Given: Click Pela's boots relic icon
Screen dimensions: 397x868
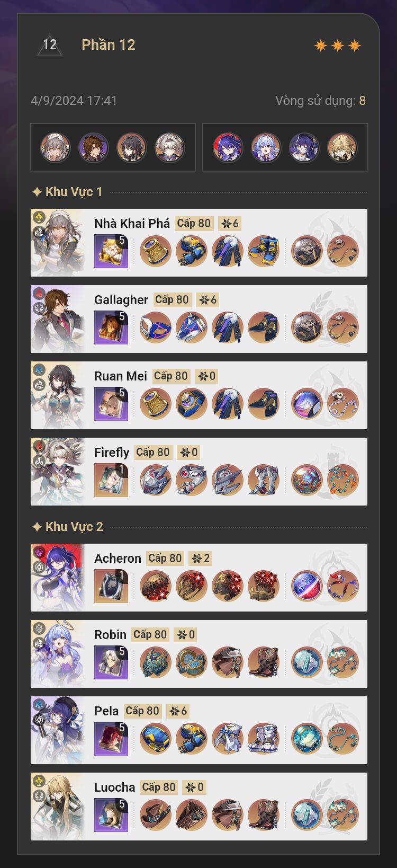Looking at the screenshot, I should click(264, 739).
